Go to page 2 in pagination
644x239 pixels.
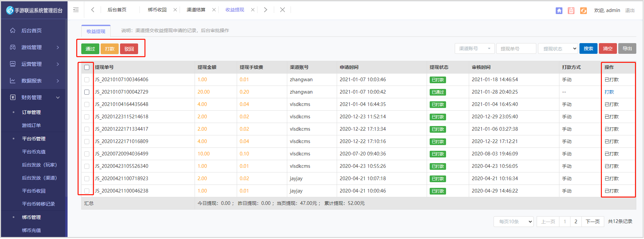click(576, 222)
